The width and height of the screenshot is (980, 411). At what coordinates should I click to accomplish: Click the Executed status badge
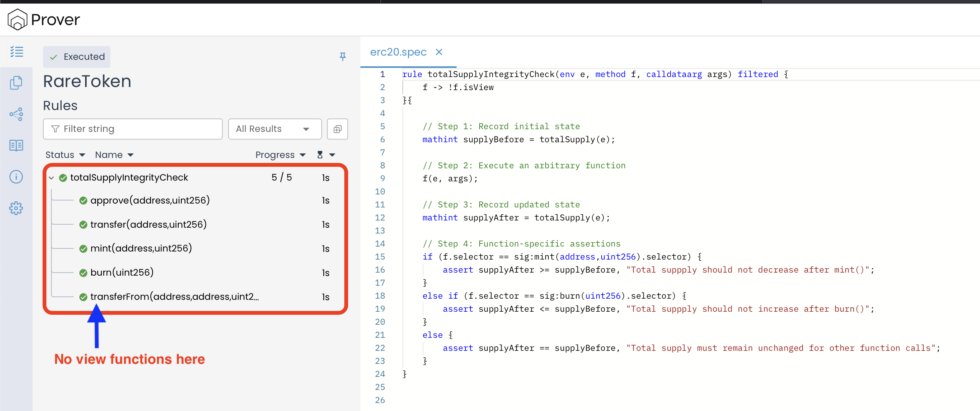pyautogui.click(x=77, y=57)
